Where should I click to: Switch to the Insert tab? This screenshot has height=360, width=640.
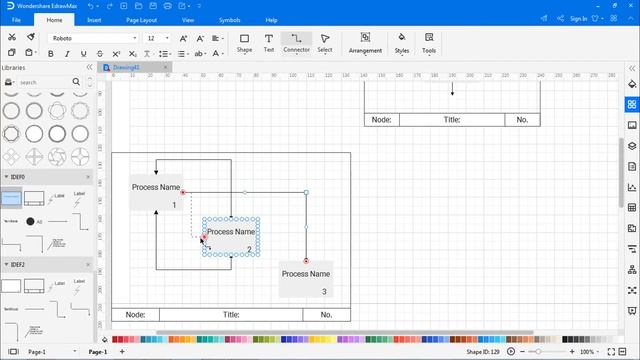(94, 20)
